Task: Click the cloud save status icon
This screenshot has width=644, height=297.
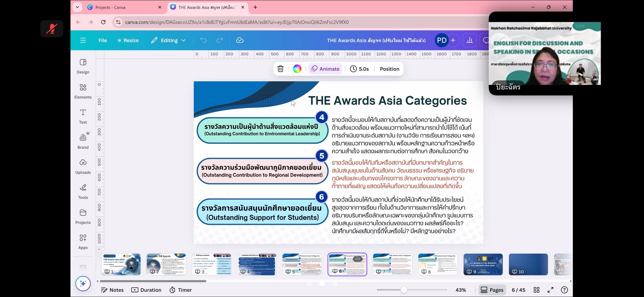Action: (240, 40)
